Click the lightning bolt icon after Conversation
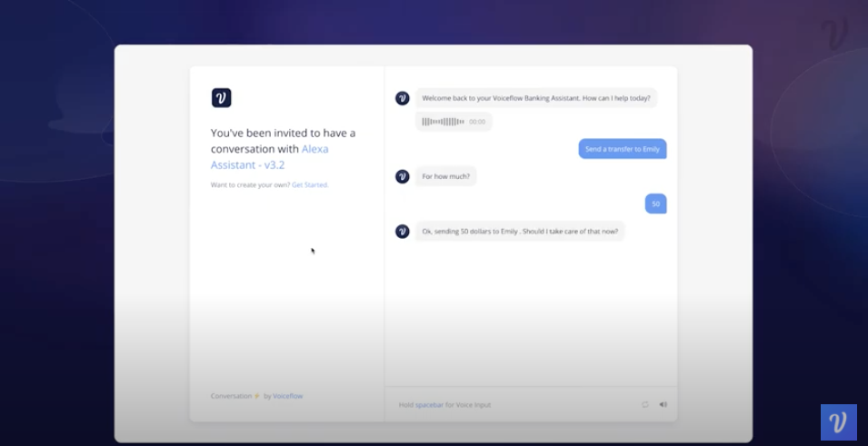The width and height of the screenshot is (868, 446). point(257,396)
